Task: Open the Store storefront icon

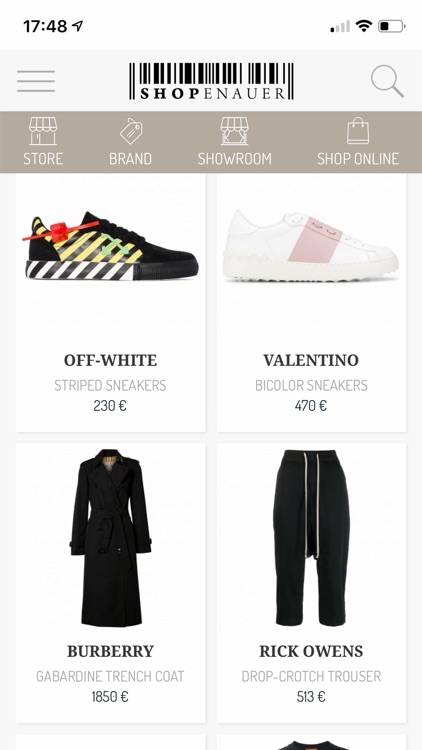Action: coord(43,131)
